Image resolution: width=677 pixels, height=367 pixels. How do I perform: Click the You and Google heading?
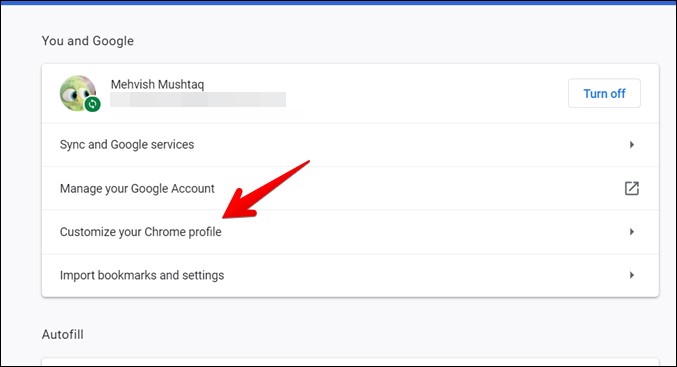88,41
